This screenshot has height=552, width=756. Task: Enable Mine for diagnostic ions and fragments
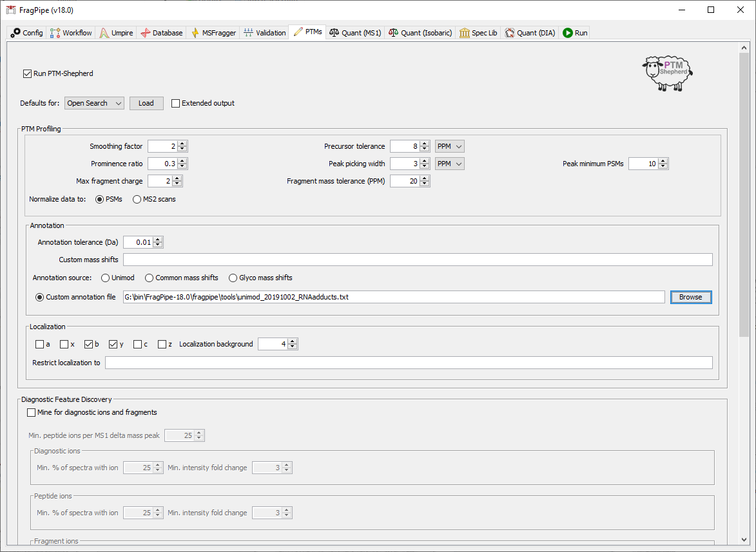click(x=32, y=413)
